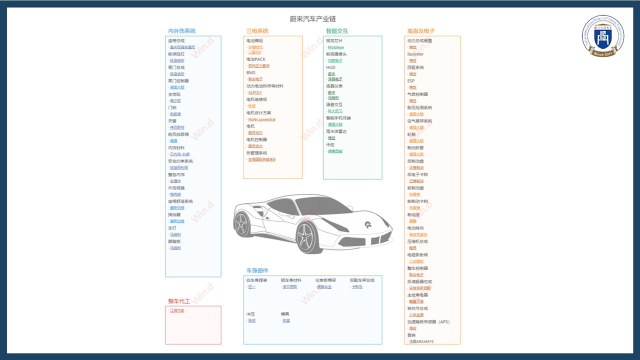Click the 天窗 item label

tap(172, 121)
